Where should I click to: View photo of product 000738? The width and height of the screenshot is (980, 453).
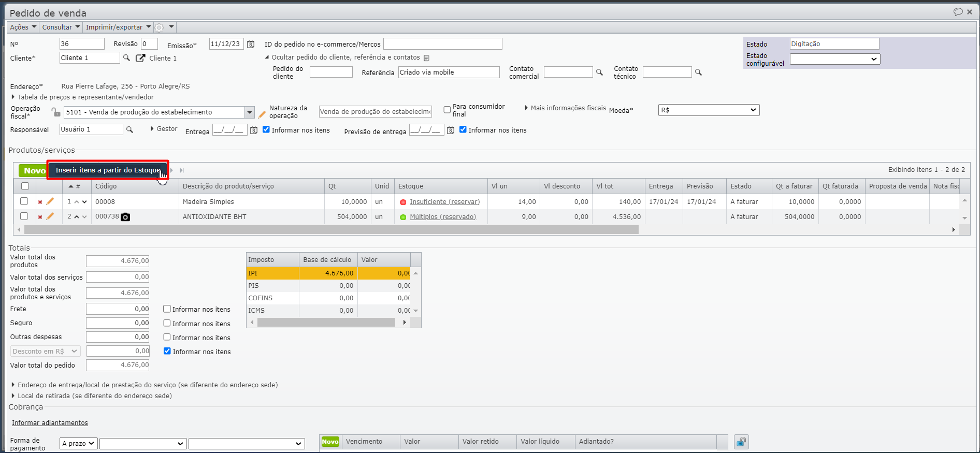(x=125, y=217)
